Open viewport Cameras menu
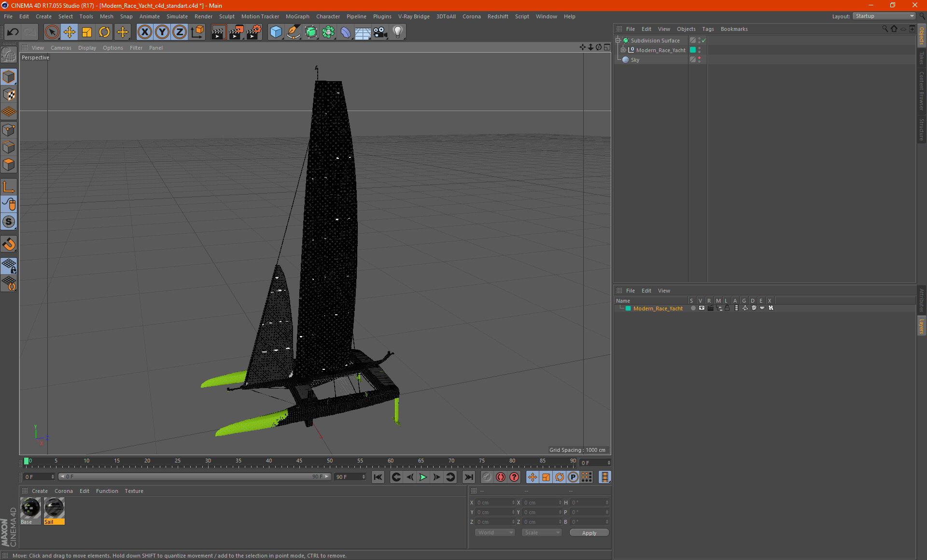This screenshot has height=560, width=927. point(61,48)
